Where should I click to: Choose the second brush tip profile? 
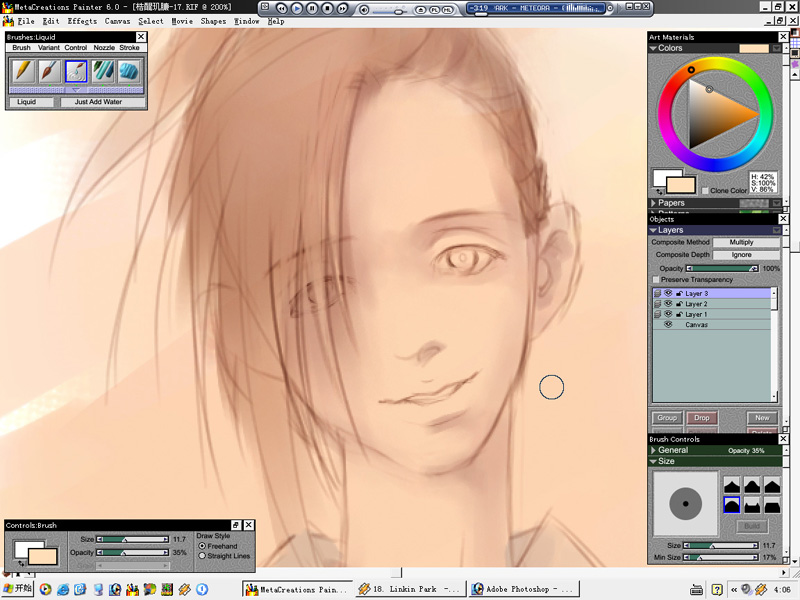[752, 485]
